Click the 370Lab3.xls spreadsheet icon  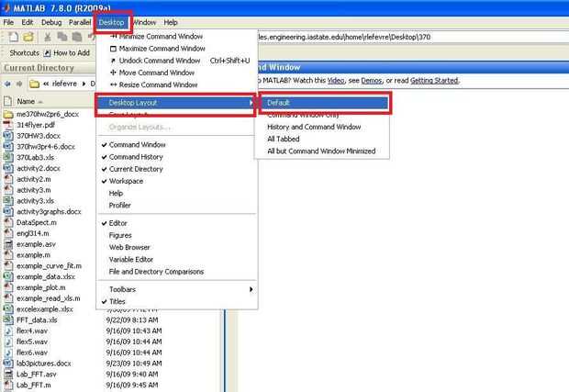pyautogui.click(x=8, y=158)
